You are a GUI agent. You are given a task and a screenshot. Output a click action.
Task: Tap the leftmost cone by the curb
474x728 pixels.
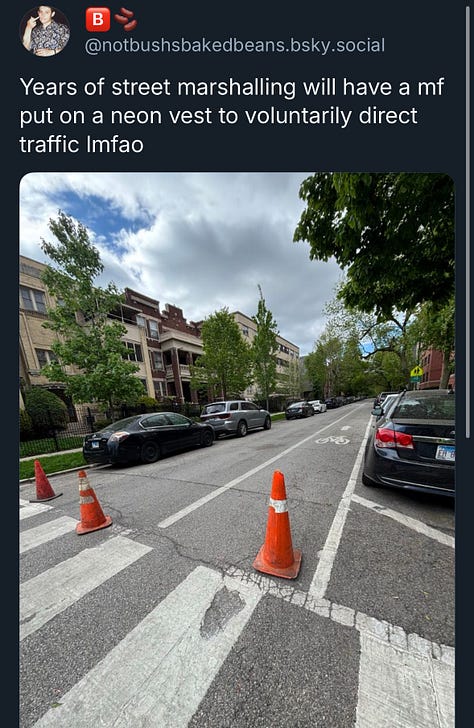(43, 481)
